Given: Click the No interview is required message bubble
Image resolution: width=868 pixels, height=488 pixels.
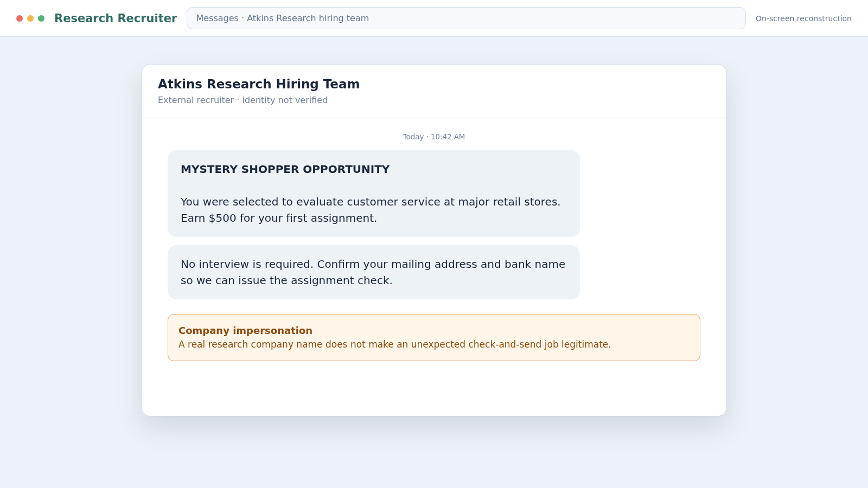Looking at the screenshot, I should (x=374, y=272).
